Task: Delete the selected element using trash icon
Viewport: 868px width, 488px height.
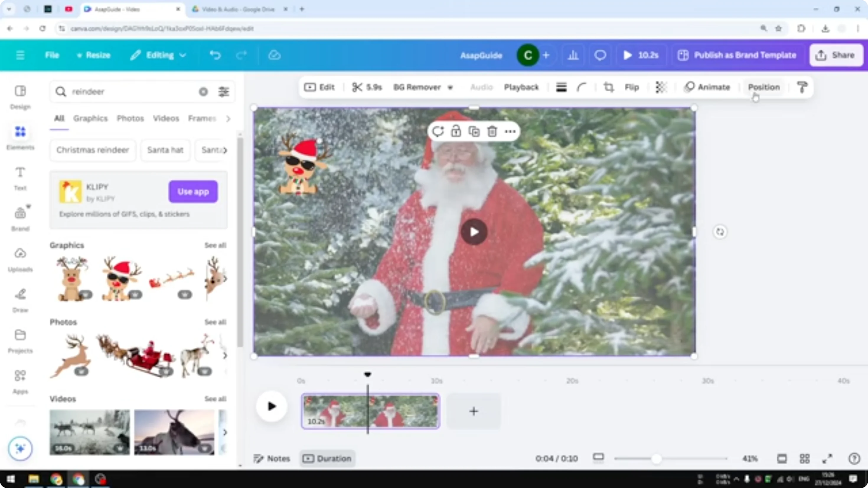Action: point(492,131)
